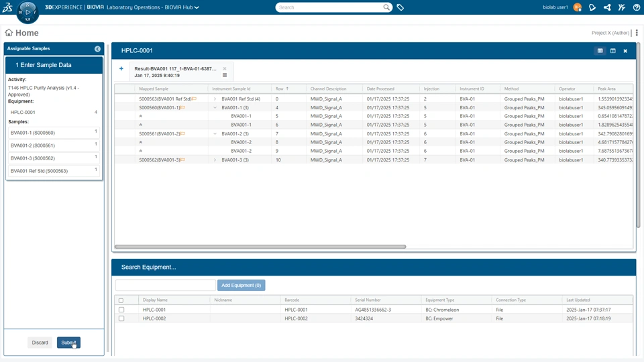Viewport: 644px width, 362px height.
Task: Open the tag icon beside search
Action: 400,7
